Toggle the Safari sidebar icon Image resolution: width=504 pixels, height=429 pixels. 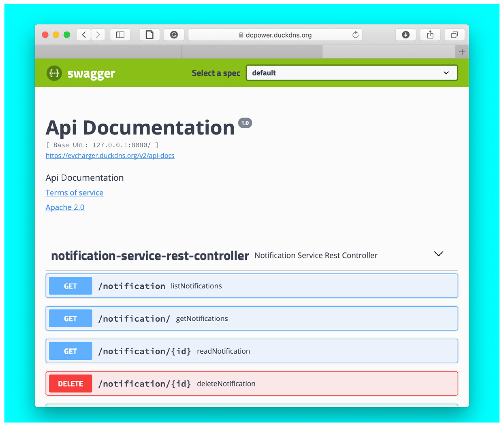(x=120, y=35)
